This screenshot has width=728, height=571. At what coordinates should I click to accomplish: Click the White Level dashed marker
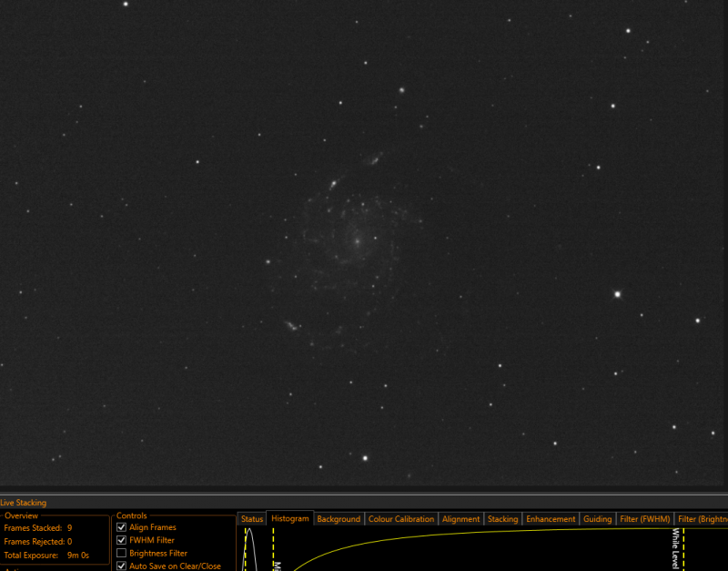click(x=683, y=549)
